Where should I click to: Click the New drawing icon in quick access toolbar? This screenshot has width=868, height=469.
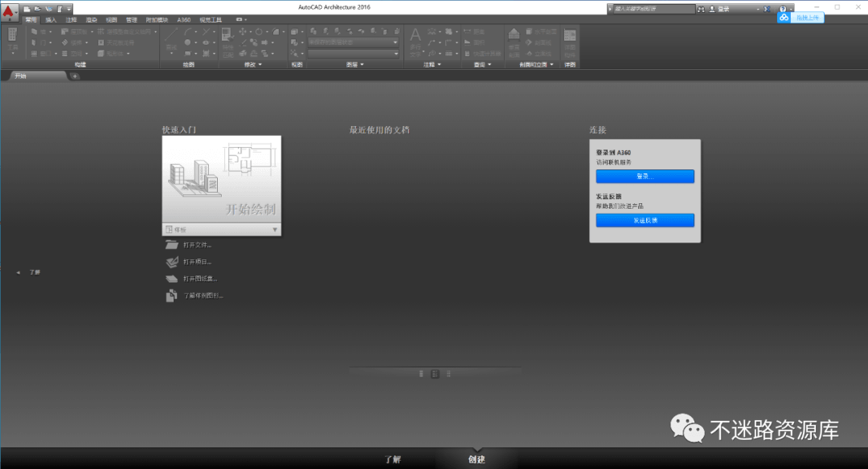(27, 9)
